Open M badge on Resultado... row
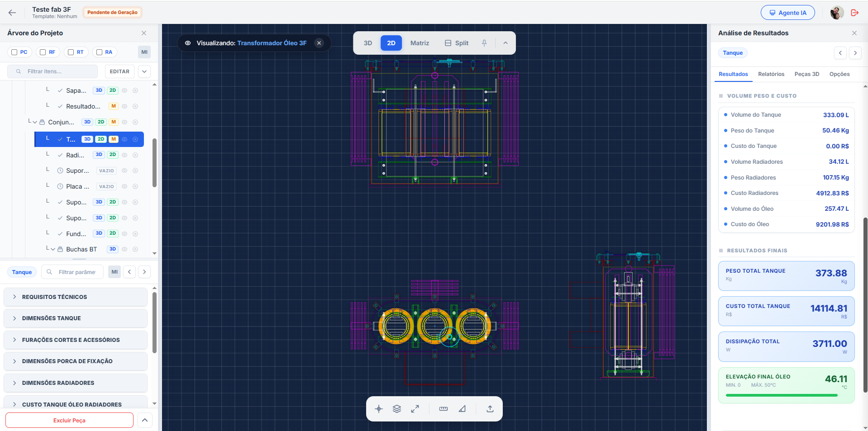The height and width of the screenshot is (431, 868). 114,106
